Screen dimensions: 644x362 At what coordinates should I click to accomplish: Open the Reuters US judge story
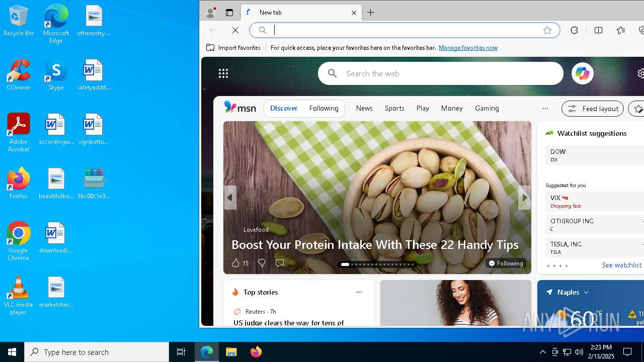coord(289,323)
